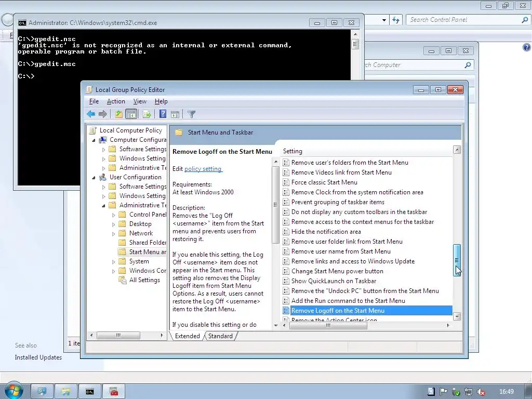Click the Export List toolbar icon
Image resolution: width=532 pixels, height=399 pixels.
(x=147, y=114)
